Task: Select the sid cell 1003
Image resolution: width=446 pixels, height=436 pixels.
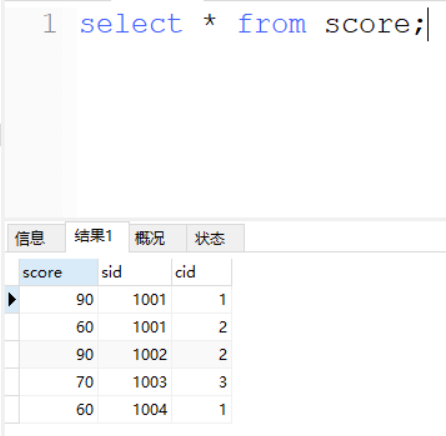Action: point(135,382)
